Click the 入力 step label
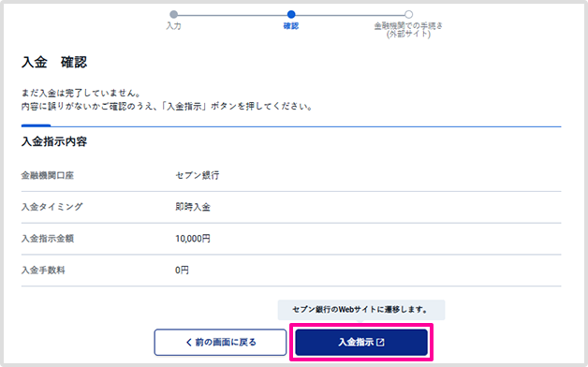The height and width of the screenshot is (367, 588). click(x=173, y=26)
